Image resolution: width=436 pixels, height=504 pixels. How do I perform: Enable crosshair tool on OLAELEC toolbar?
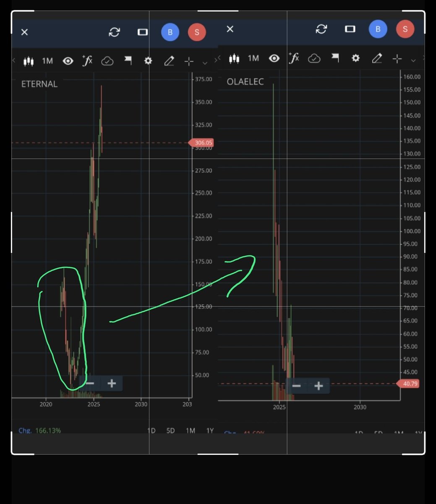click(x=397, y=58)
